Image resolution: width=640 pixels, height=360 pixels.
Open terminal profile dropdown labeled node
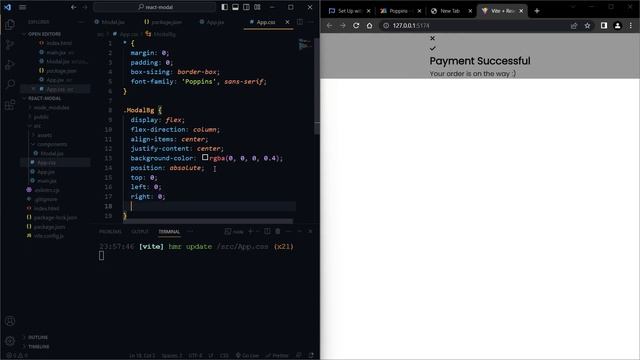(x=234, y=231)
